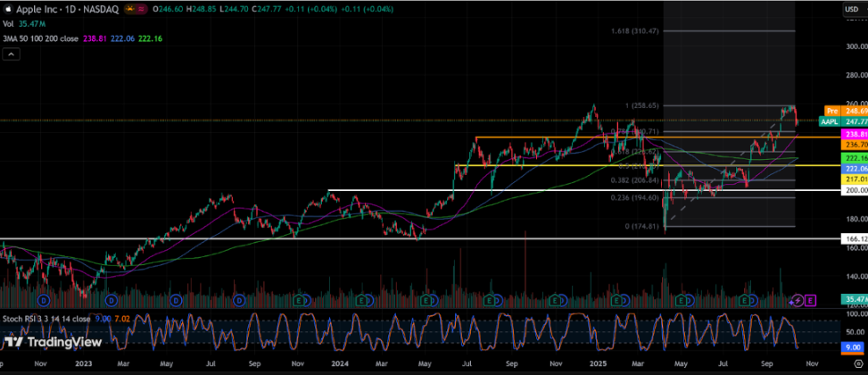Click the upcoming earnings E marker in magenta

(811, 302)
